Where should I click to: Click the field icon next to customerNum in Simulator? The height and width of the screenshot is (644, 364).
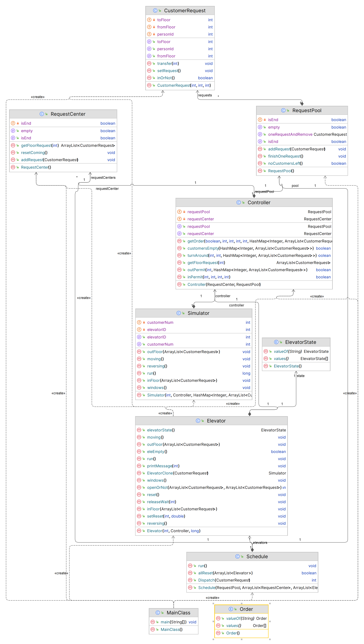click(x=139, y=322)
